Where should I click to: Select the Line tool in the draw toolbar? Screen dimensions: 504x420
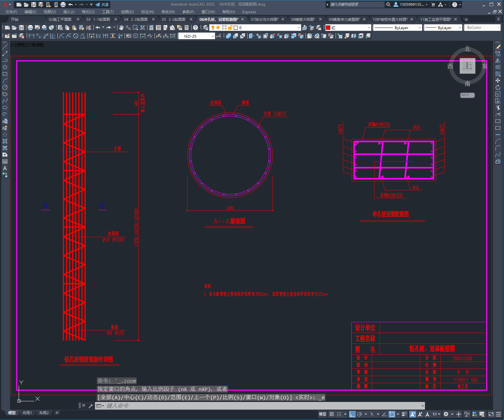click(5, 47)
